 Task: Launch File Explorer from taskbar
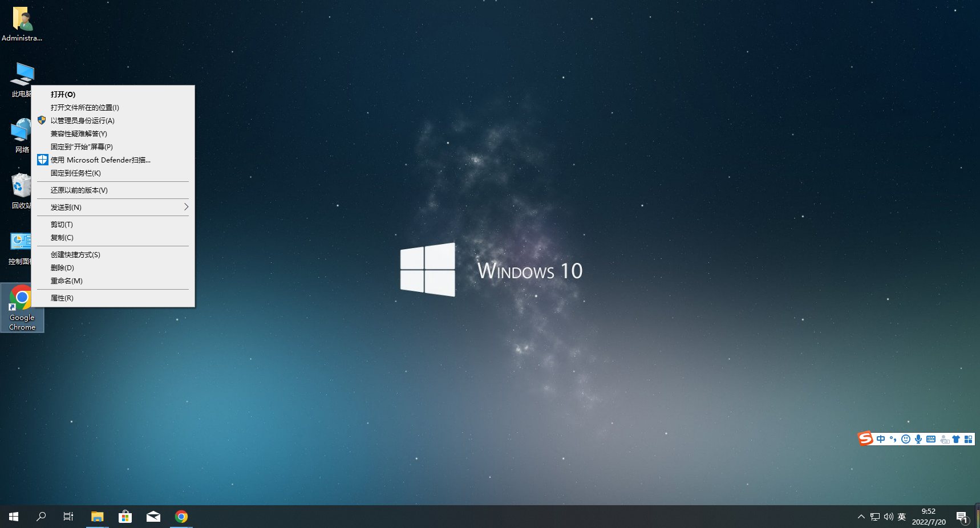coord(97,517)
